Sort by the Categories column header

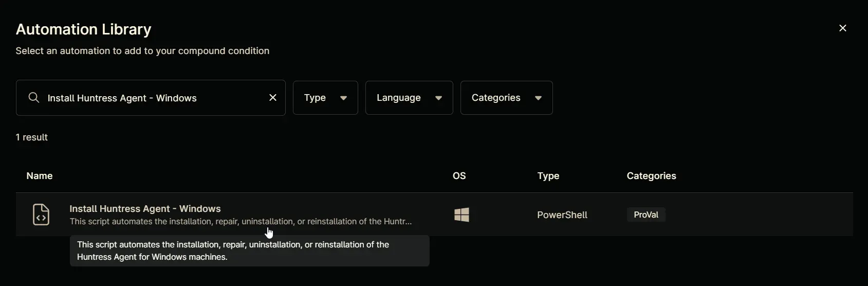point(652,176)
